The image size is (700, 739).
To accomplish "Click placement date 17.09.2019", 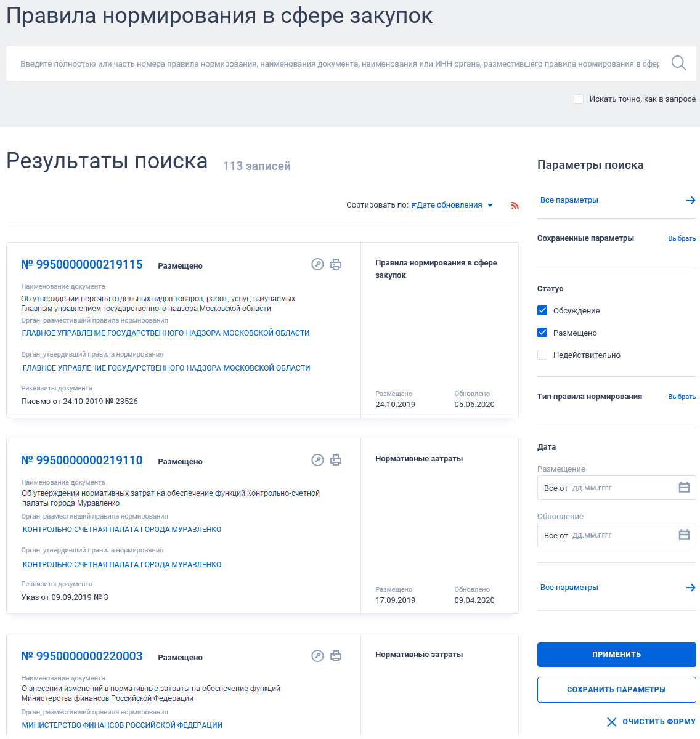I will (x=395, y=600).
